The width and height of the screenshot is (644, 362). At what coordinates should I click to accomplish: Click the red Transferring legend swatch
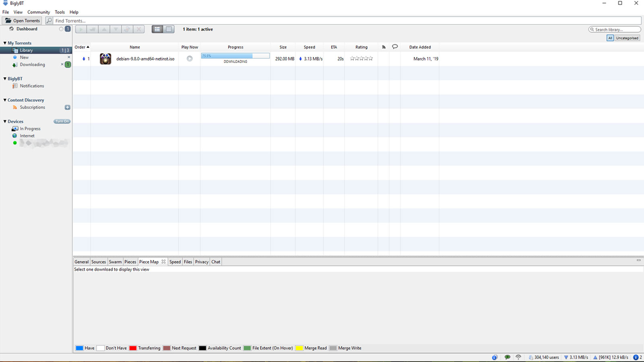(x=133, y=348)
